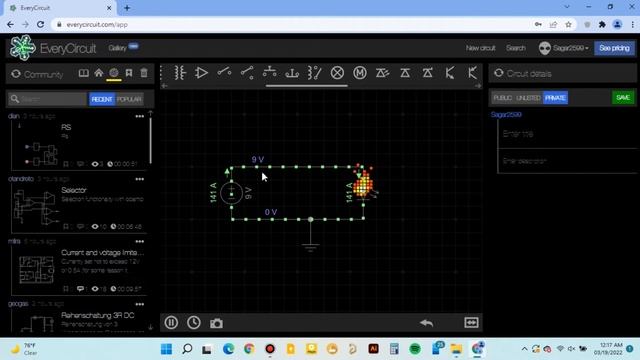Undo the last action
640x360 pixels.
[427, 323]
